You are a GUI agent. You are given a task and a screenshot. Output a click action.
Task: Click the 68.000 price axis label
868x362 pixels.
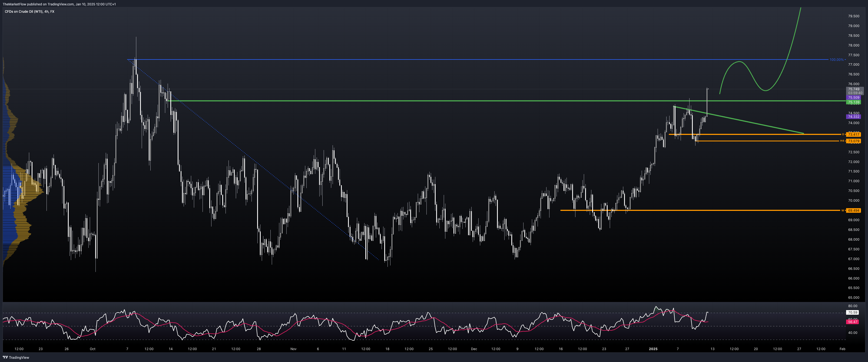coord(853,240)
